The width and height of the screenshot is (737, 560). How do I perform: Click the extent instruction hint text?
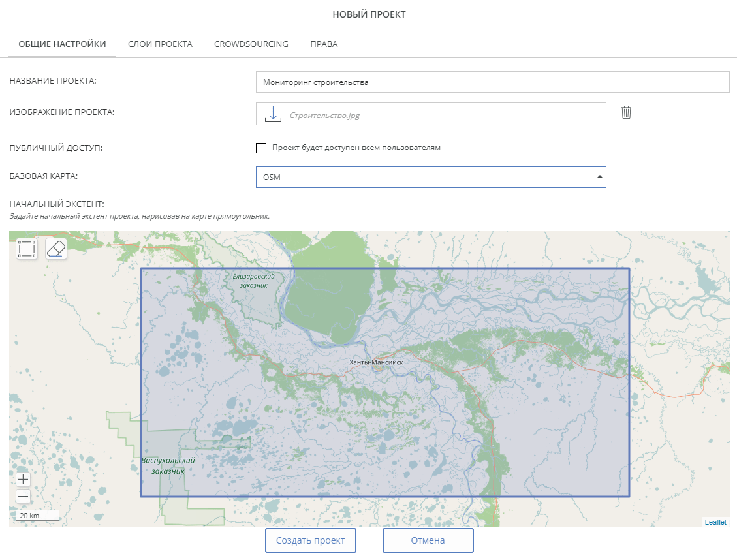click(140, 216)
